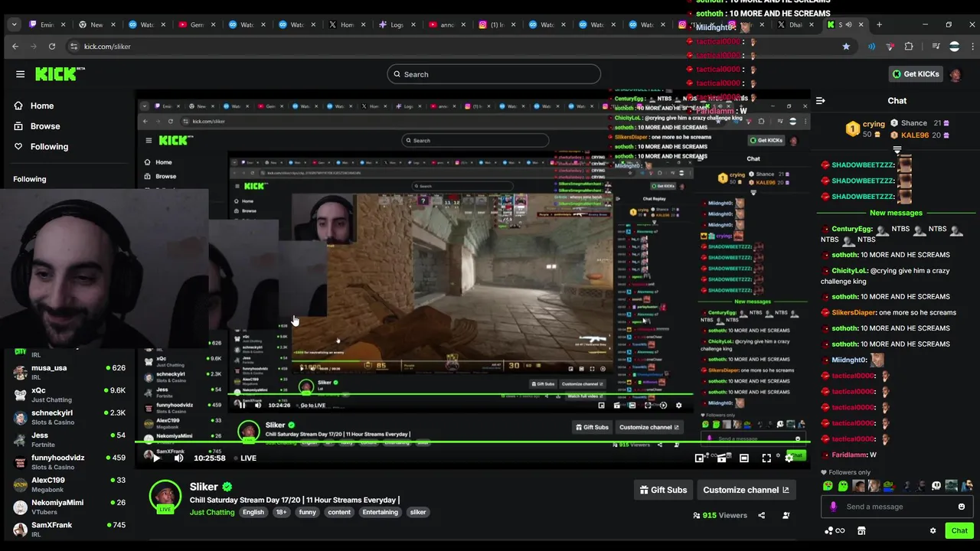This screenshot has width=980, height=551.
Task: Click the funny tag
Action: pos(308,512)
